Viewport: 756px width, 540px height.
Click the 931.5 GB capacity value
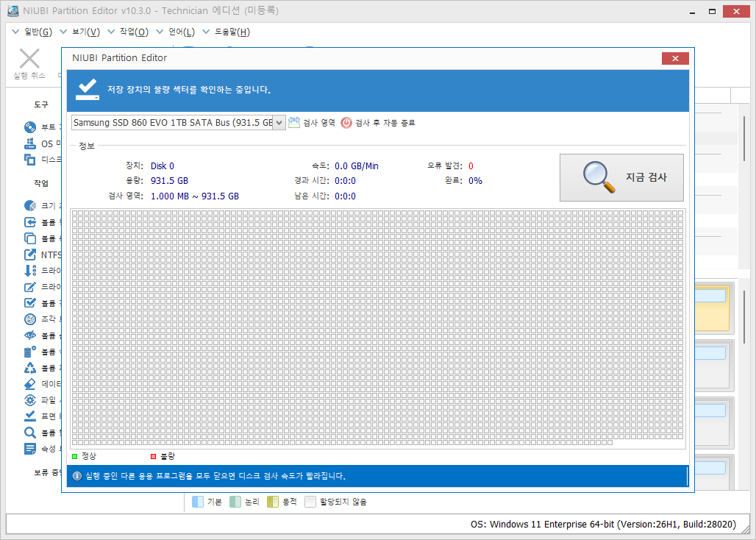pyautogui.click(x=169, y=181)
